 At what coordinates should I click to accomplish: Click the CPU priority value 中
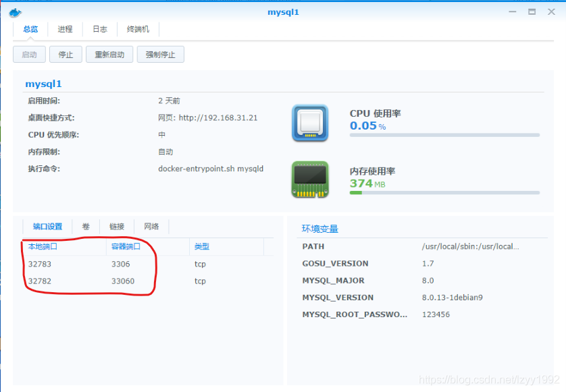161,135
